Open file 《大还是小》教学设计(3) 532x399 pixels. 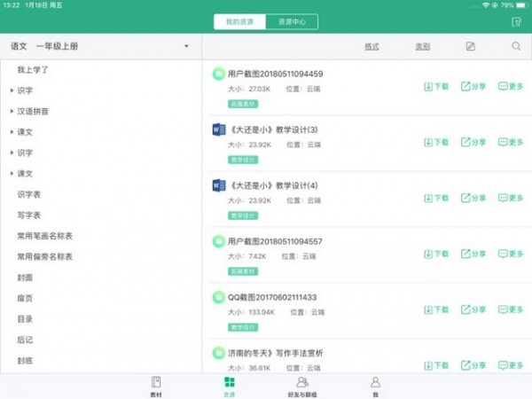(x=274, y=129)
